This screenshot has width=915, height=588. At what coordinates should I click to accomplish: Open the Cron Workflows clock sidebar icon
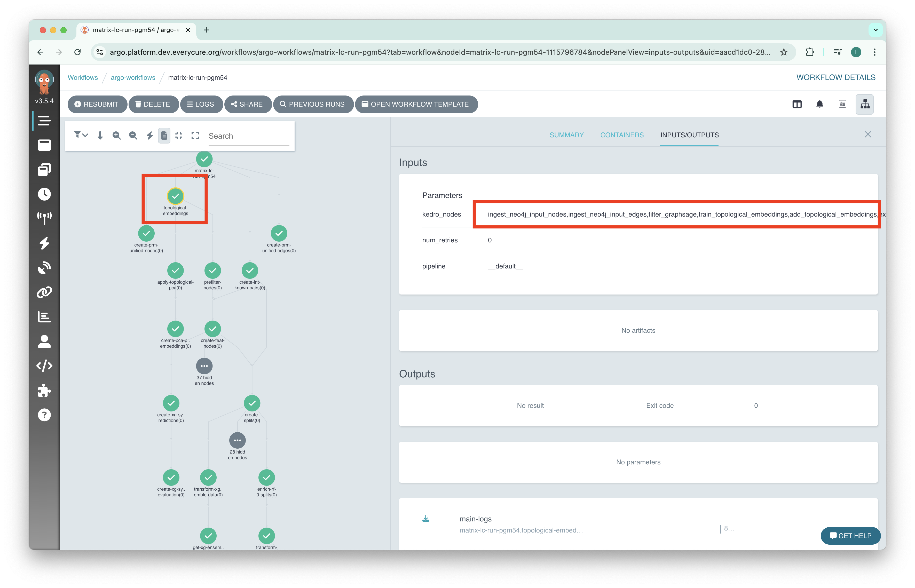pos(44,194)
